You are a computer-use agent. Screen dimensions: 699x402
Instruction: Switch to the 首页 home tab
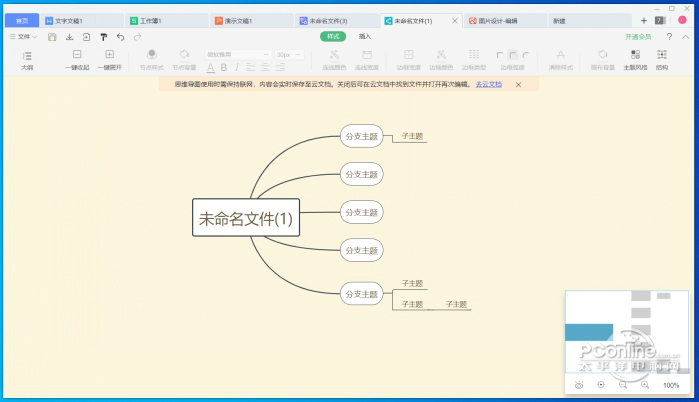[x=22, y=21]
